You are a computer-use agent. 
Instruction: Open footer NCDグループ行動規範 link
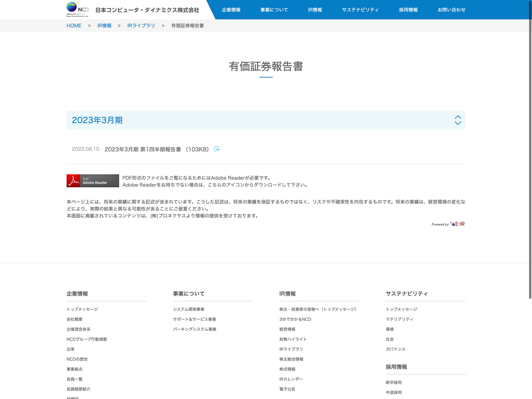[x=87, y=339]
